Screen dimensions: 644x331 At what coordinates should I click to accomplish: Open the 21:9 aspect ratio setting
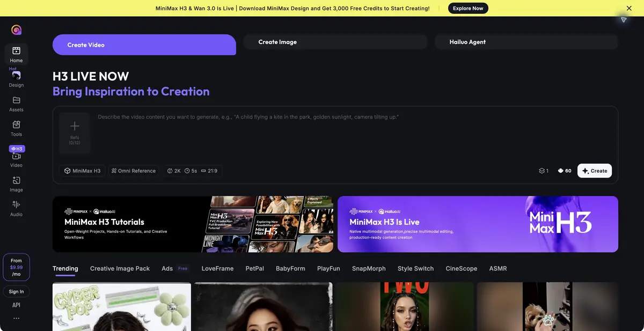[209, 171]
